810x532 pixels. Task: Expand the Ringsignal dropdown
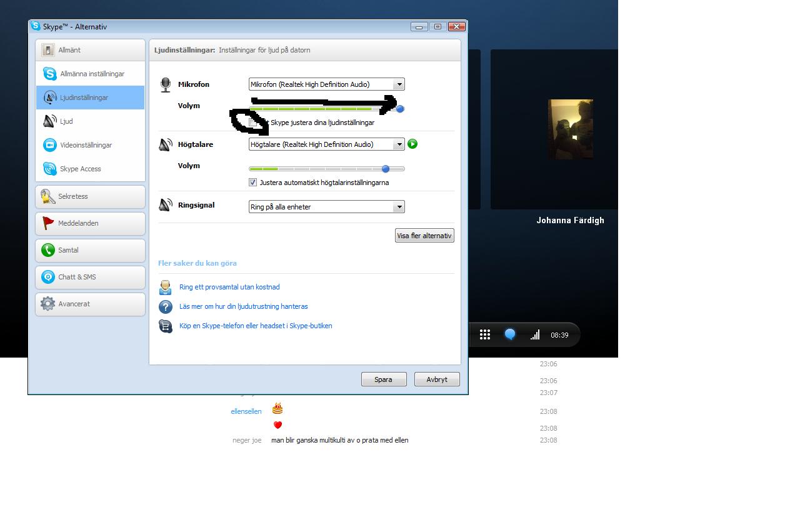click(327, 207)
